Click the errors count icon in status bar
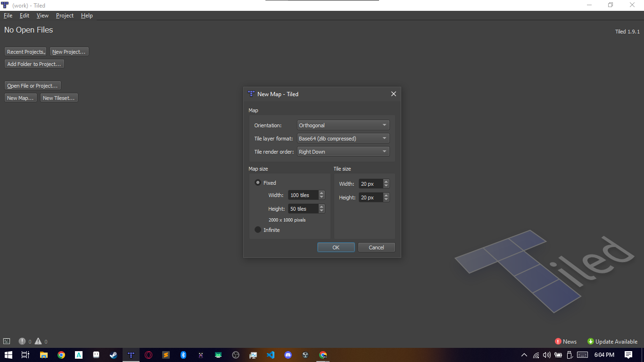This screenshot has height=362, width=644. pos(22,341)
